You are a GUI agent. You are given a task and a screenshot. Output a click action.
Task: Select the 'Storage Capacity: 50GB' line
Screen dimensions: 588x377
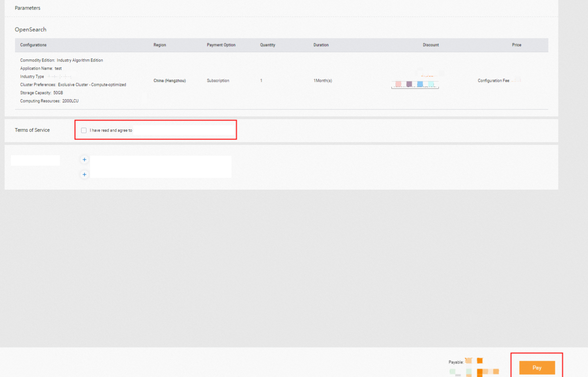click(42, 93)
